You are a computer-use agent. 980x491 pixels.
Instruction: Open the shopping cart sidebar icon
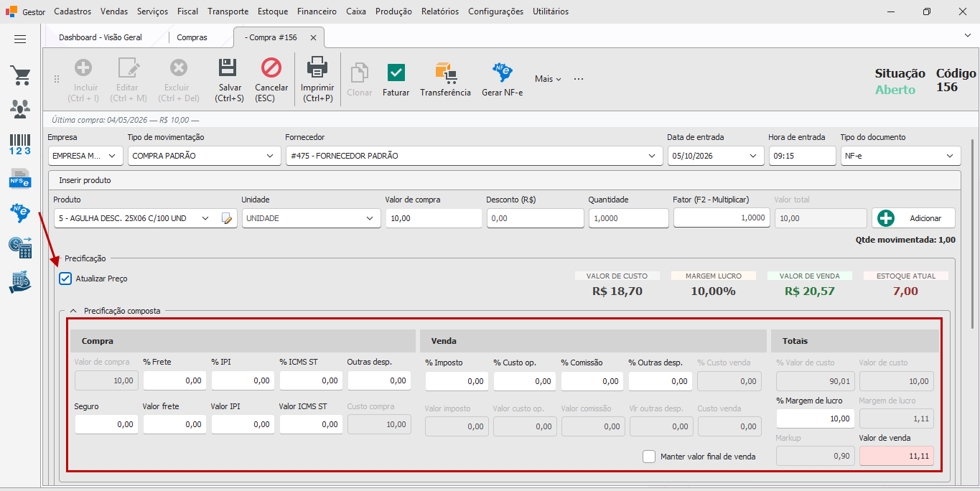point(20,75)
